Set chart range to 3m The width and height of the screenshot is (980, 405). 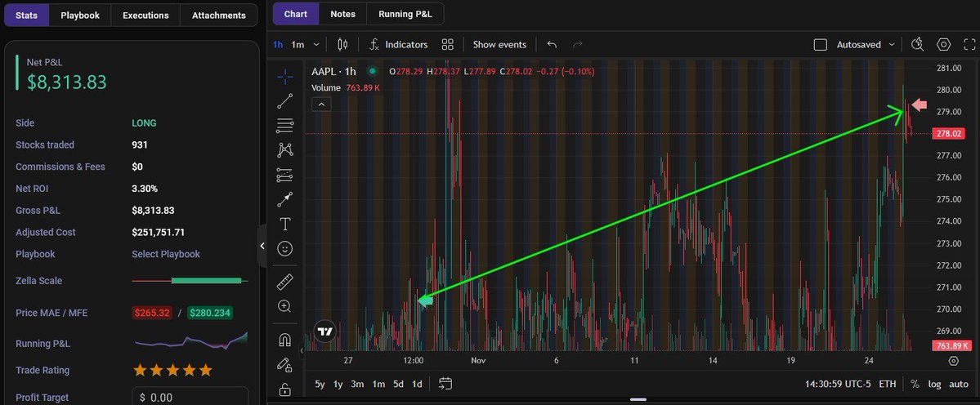[357, 385]
